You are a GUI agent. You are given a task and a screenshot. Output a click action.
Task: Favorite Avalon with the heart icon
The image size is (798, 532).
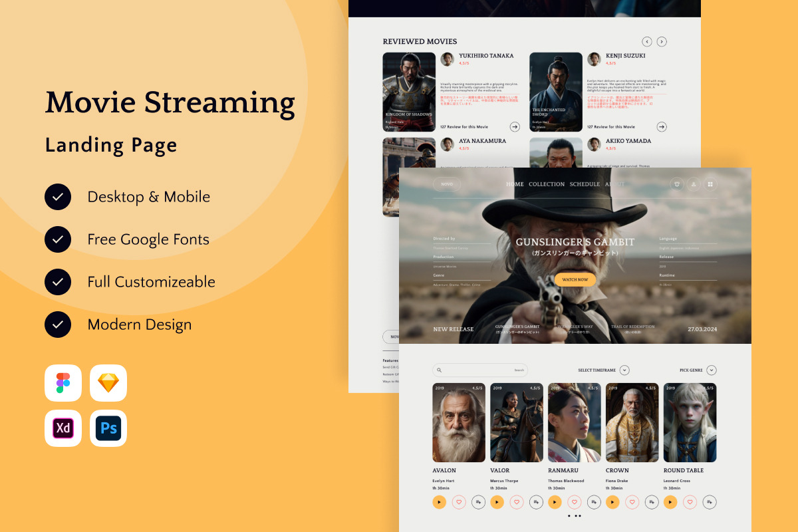coord(459,502)
